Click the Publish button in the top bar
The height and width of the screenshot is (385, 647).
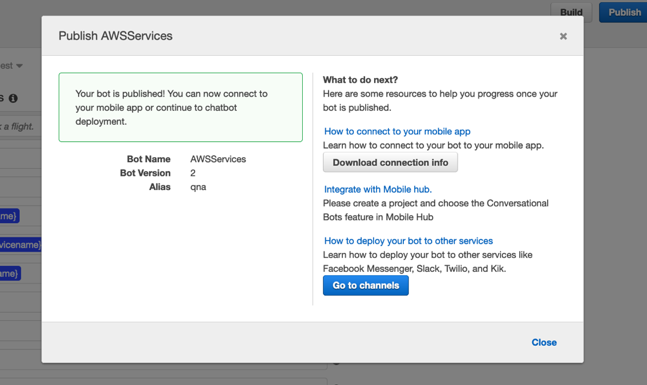pos(624,12)
